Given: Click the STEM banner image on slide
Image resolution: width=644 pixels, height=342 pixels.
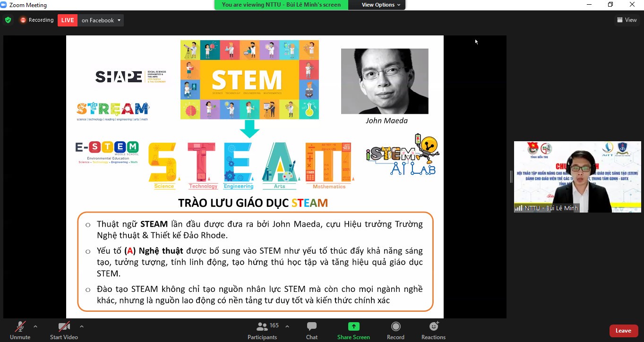Looking at the screenshot, I should pos(249,79).
